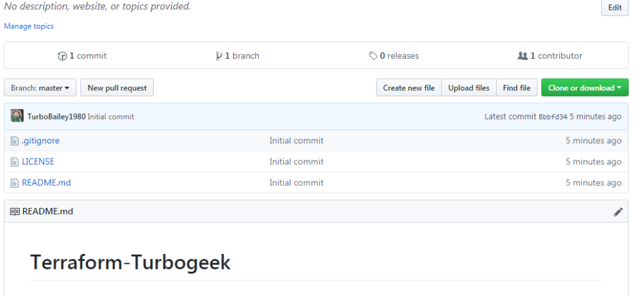
Task: Open the Clone or download dropdown
Action: [585, 87]
